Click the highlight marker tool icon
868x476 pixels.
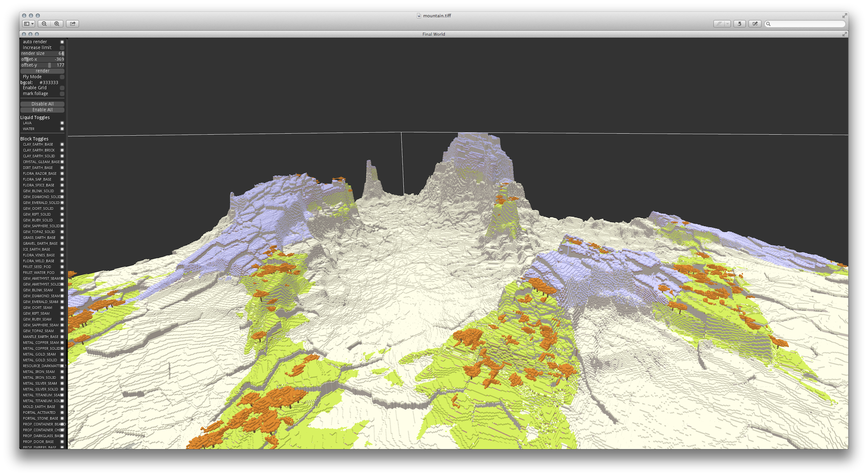[x=719, y=24]
